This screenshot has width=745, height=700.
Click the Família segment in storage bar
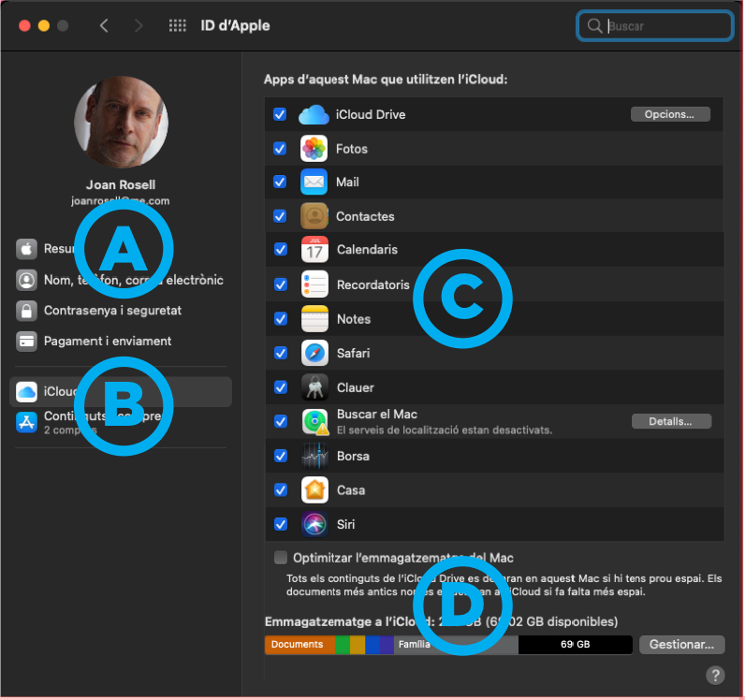[x=455, y=645]
